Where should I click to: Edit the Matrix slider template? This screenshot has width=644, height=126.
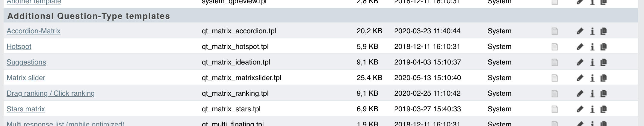click(x=580, y=78)
